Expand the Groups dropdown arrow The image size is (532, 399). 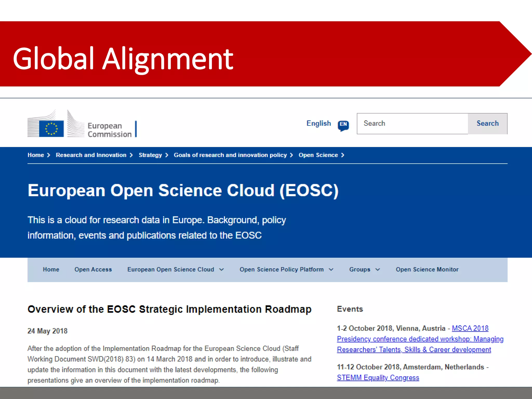click(378, 270)
